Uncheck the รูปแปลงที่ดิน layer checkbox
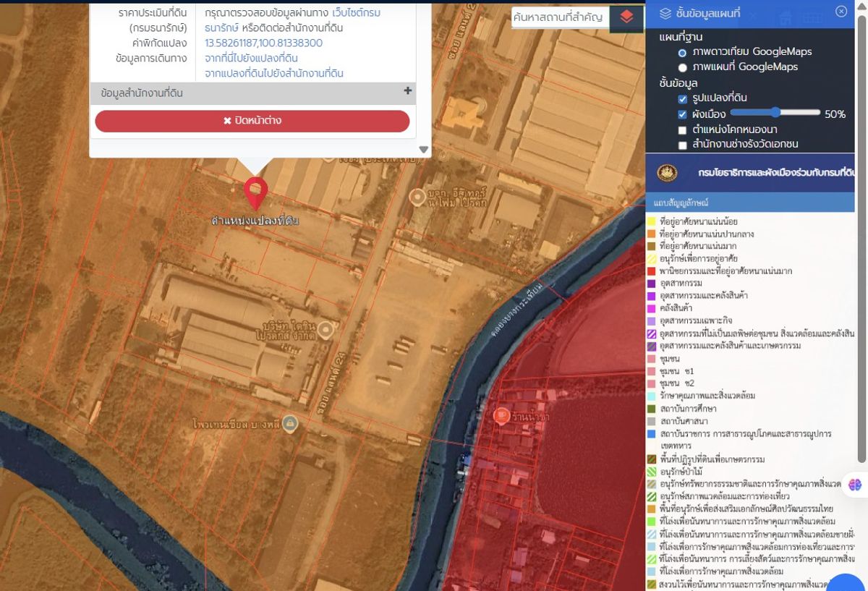Screen dimensions: 868x591 682,98
